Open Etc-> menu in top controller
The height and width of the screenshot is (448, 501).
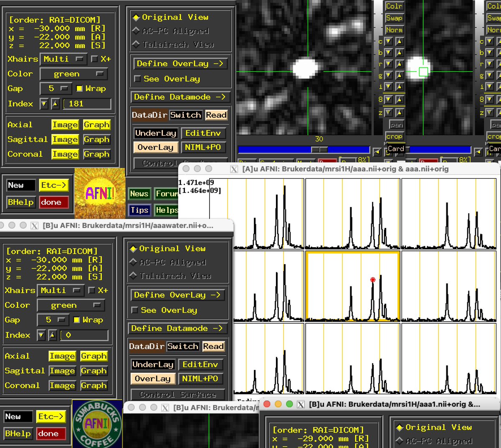tap(53, 185)
